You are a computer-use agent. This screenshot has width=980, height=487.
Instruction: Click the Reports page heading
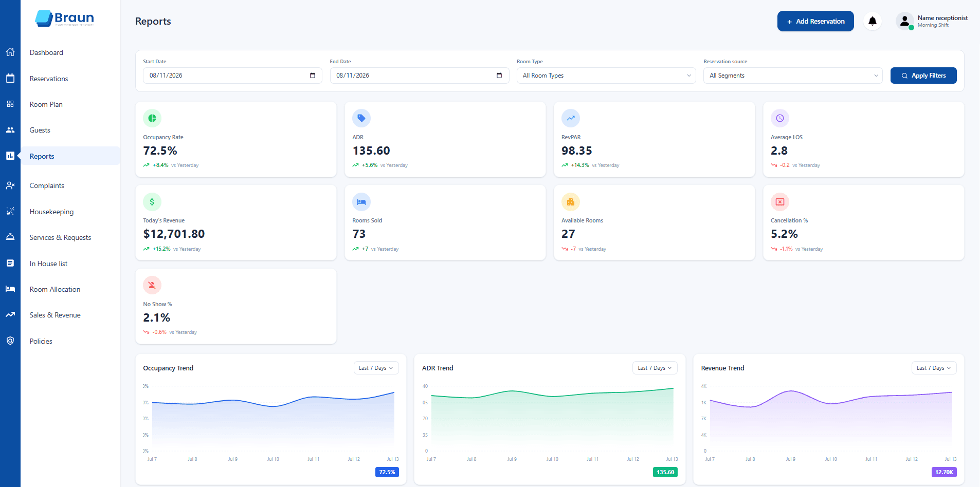coord(153,21)
